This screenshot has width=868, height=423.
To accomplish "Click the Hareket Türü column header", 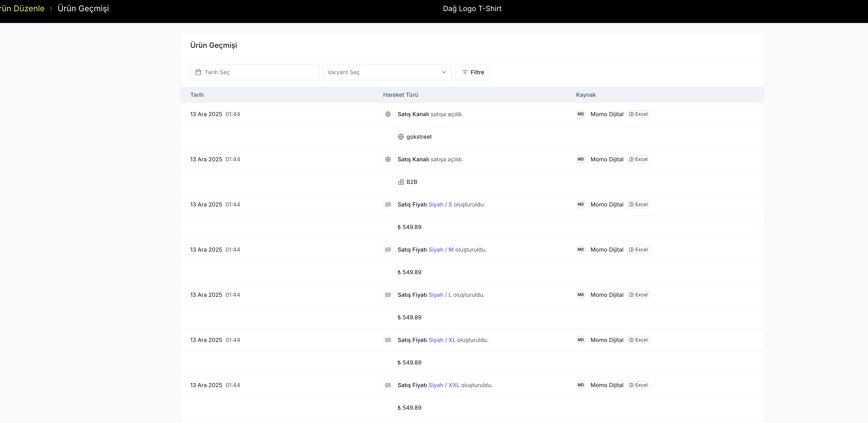I will tap(400, 95).
